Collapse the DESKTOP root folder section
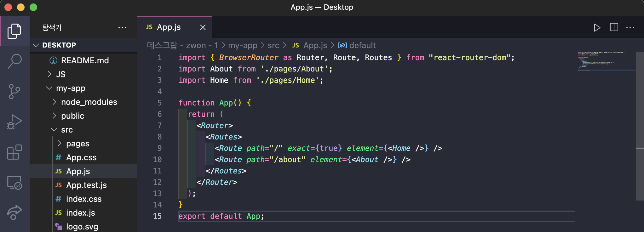Screen dimensions: 644x232 36,45
